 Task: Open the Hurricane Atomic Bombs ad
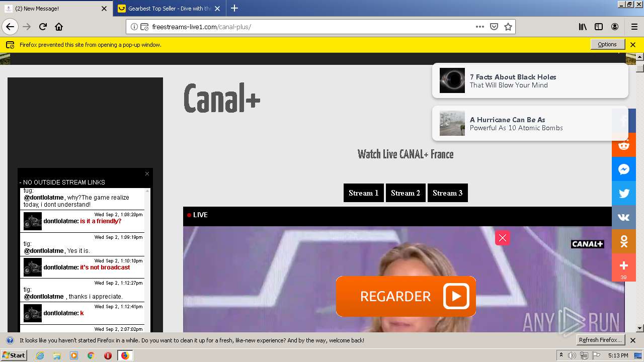coord(530,123)
